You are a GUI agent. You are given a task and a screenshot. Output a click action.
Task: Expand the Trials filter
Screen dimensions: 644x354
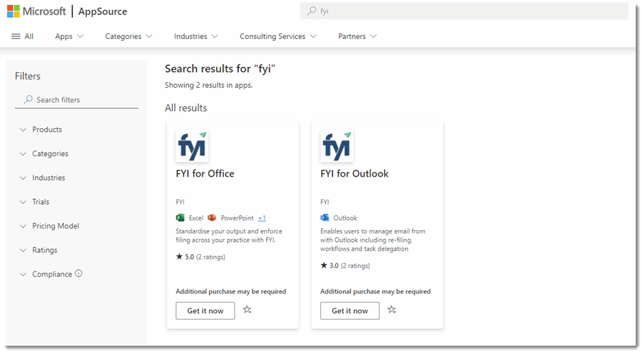pyautogui.click(x=34, y=202)
